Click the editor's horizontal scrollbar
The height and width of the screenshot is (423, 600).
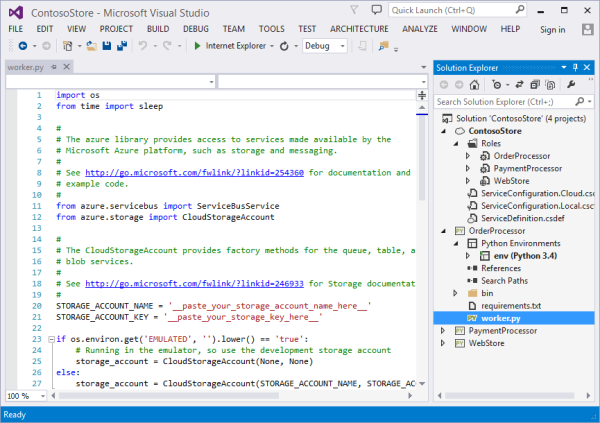(x=230, y=396)
